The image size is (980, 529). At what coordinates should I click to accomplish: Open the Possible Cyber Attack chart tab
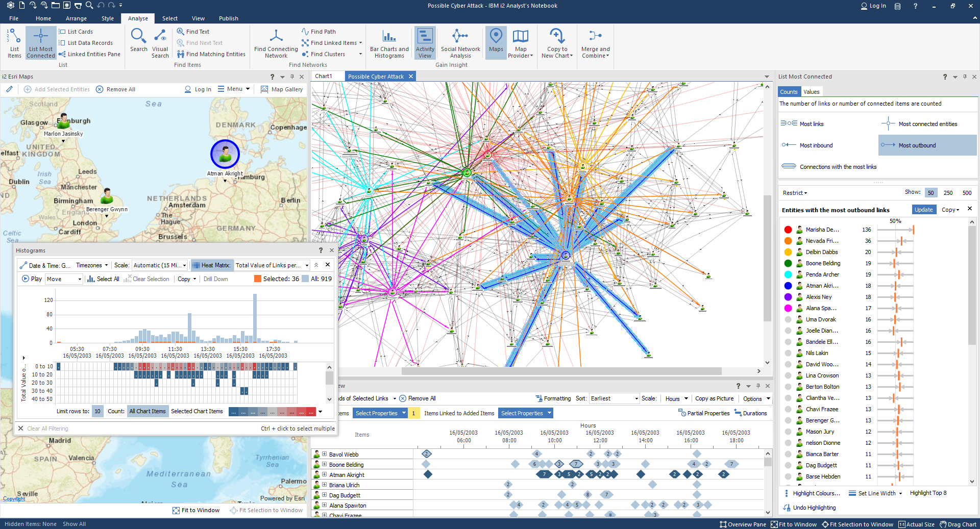(376, 76)
